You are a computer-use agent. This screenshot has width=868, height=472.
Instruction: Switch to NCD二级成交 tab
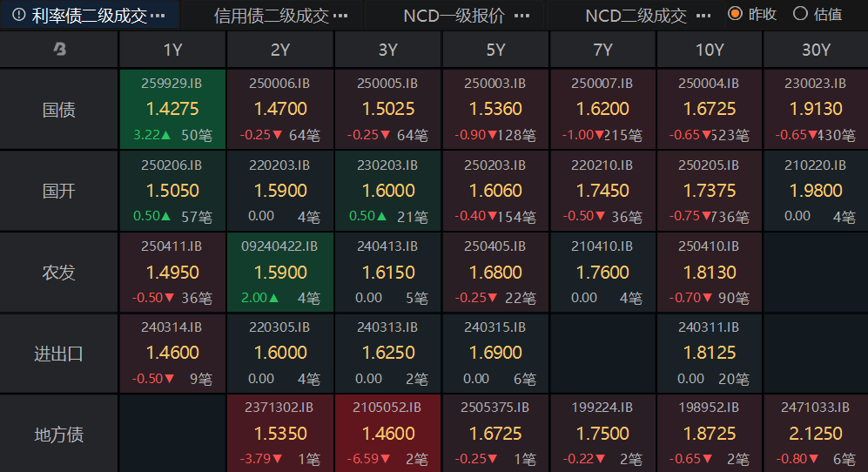point(636,16)
